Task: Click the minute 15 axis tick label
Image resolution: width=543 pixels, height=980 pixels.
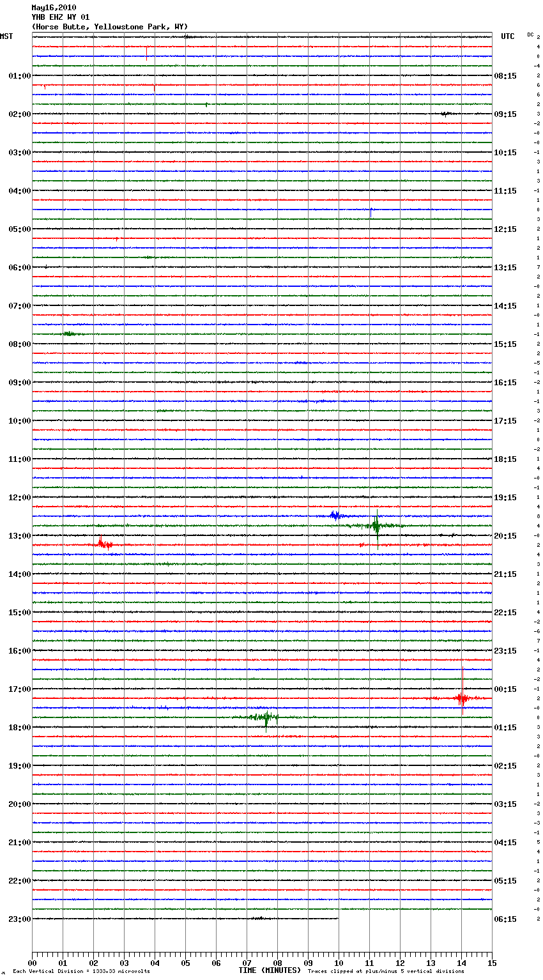Action: click(492, 963)
